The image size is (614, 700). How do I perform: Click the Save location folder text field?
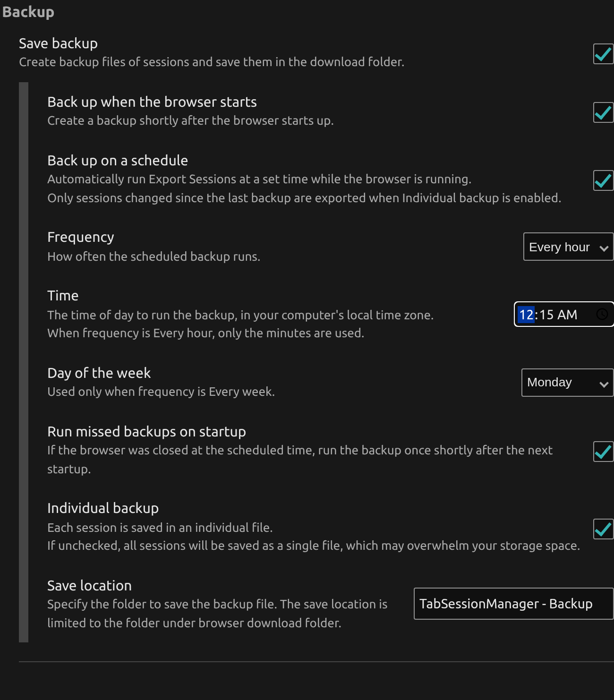point(513,604)
